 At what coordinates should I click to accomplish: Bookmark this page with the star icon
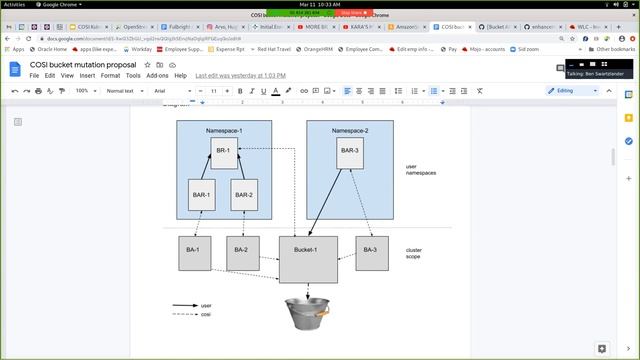tap(572, 38)
